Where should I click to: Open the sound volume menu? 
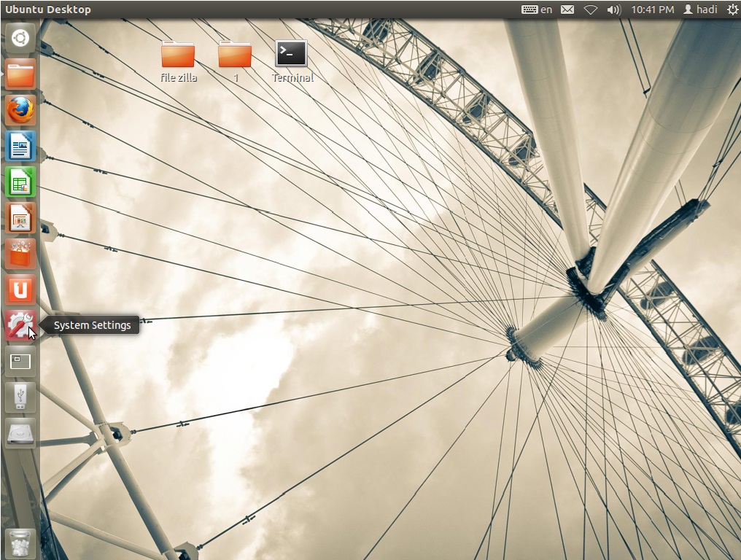[613, 9]
